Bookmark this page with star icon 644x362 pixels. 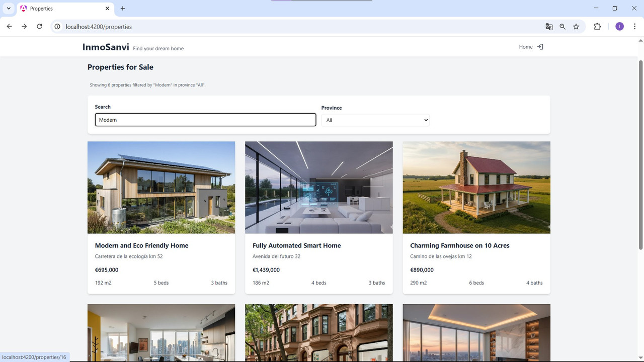[x=576, y=27]
